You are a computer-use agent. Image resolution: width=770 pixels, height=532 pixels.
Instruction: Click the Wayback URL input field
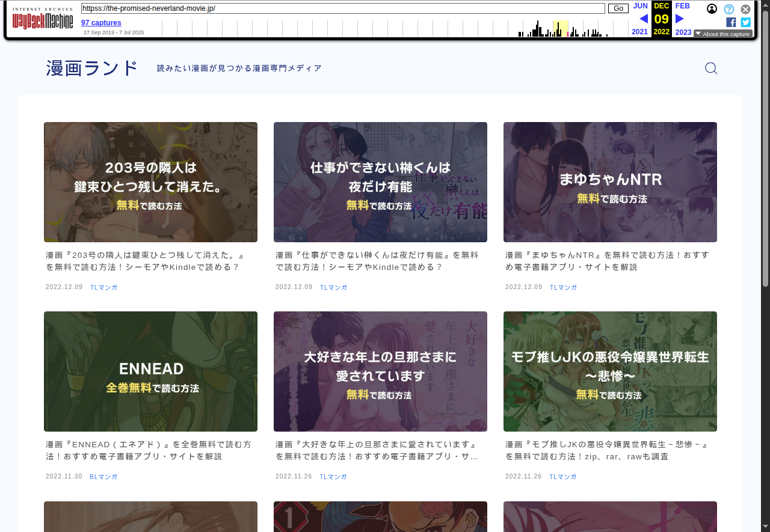(x=343, y=8)
